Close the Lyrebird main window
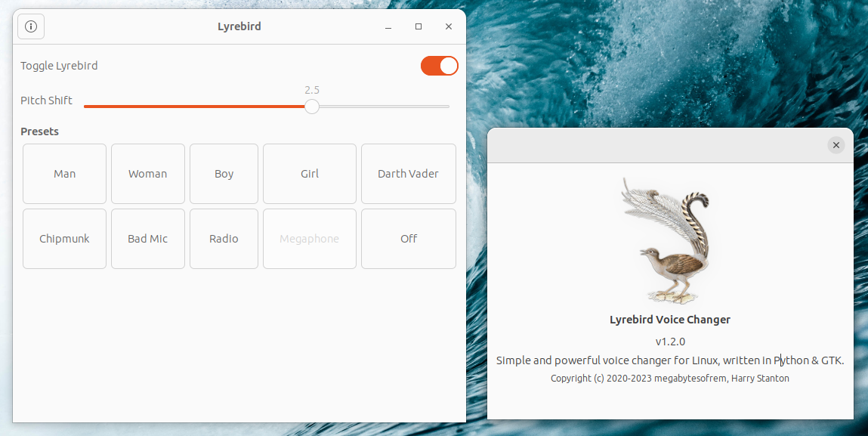This screenshot has width=868, height=436. click(449, 26)
